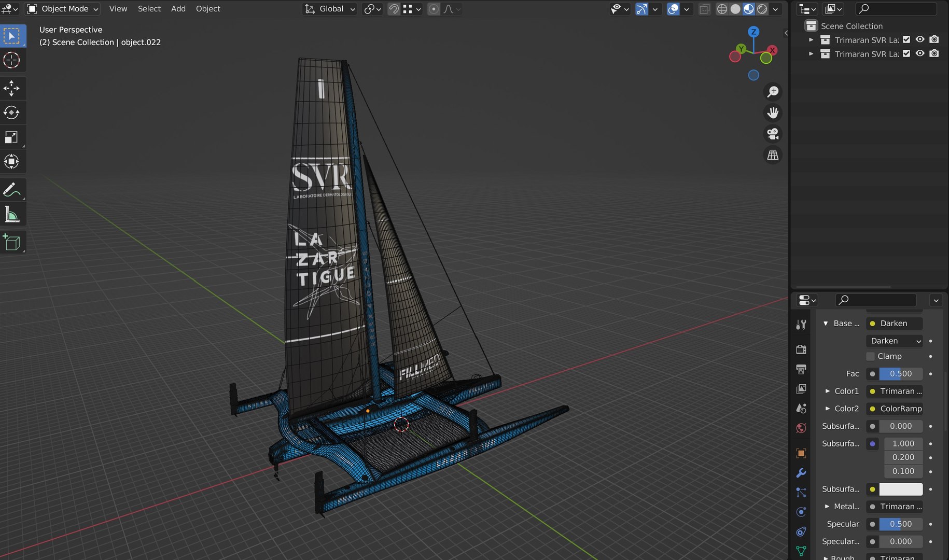
Task: Activate the Annotate tool
Action: (x=11, y=190)
